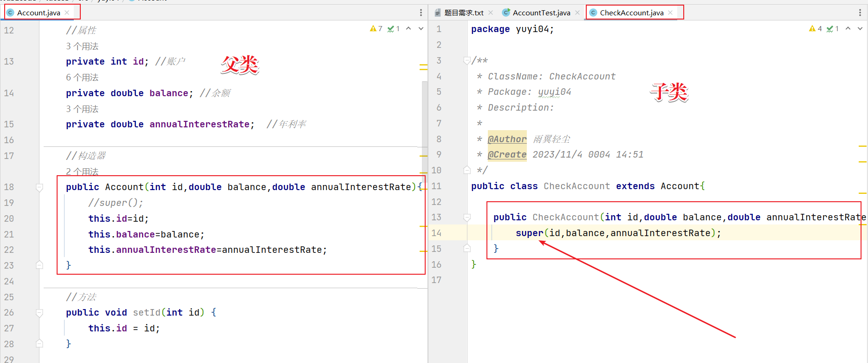Click the 7 warnings indicator in Account.java
This screenshot has width=868, height=363.
click(x=376, y=29)
